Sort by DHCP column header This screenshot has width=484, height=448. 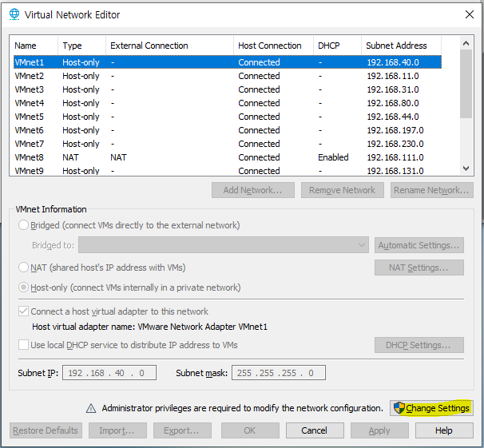tap(337, 46)
